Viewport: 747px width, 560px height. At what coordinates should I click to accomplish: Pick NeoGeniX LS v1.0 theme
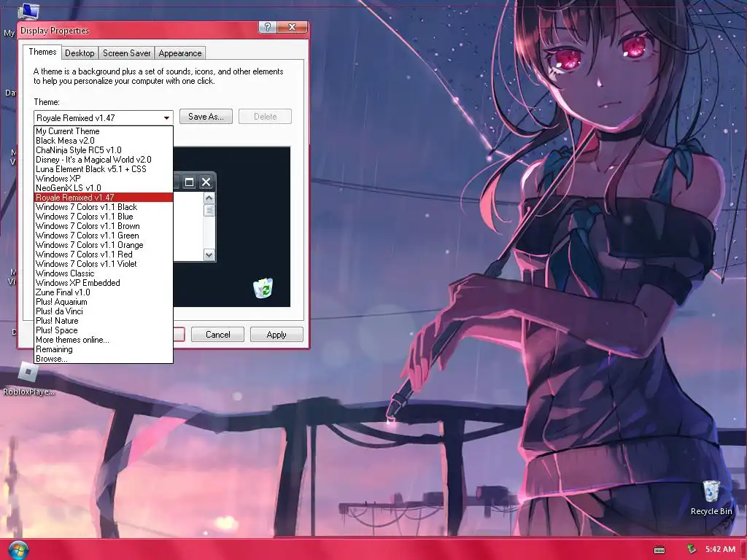[104, 188]
